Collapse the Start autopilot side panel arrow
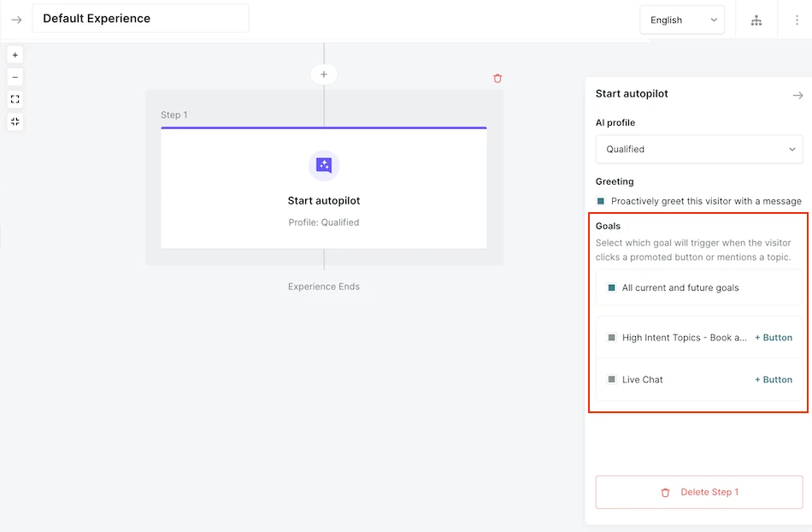Image resolution: width=812 pixels, height=532 pixels. point(797,95)
